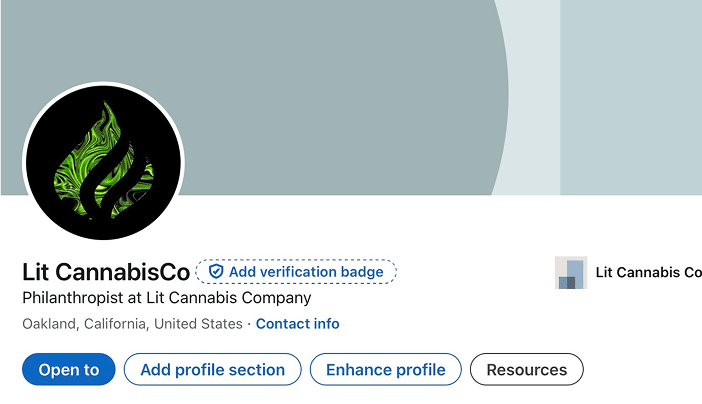Click the Philanthropist at Lit Cannabis Company headline
702x404 pixels.
point(167,298)
